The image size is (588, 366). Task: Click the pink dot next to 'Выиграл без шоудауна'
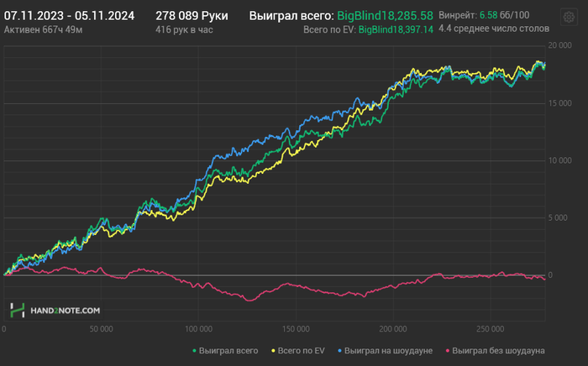pos(448,351)
